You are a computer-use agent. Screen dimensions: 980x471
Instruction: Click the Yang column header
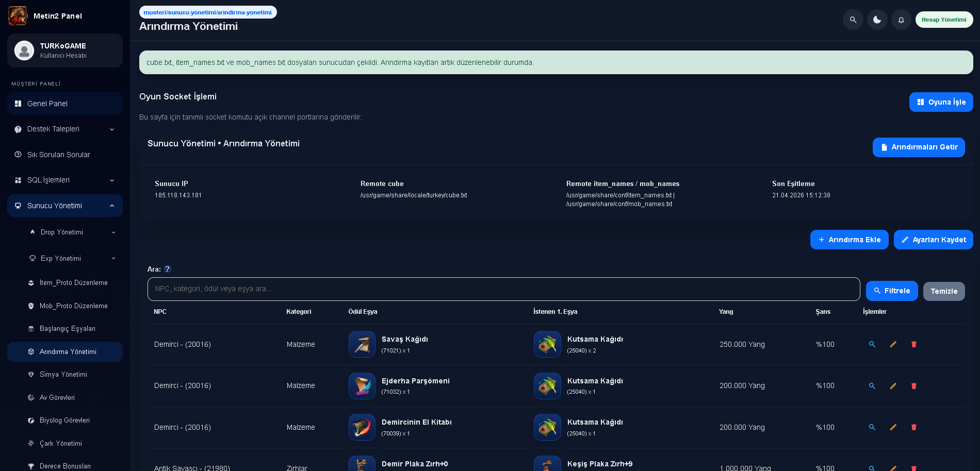point(726,312)
